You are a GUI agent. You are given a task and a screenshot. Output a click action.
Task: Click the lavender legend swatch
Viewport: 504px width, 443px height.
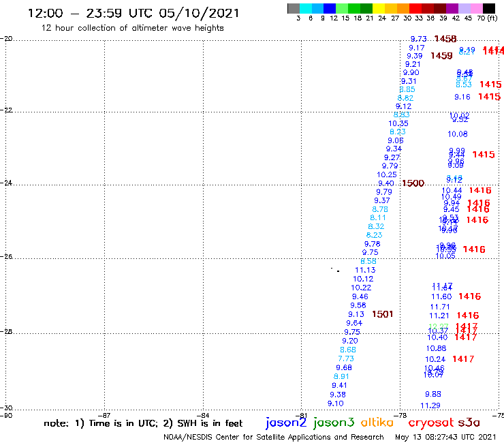[x=464, y=8]
